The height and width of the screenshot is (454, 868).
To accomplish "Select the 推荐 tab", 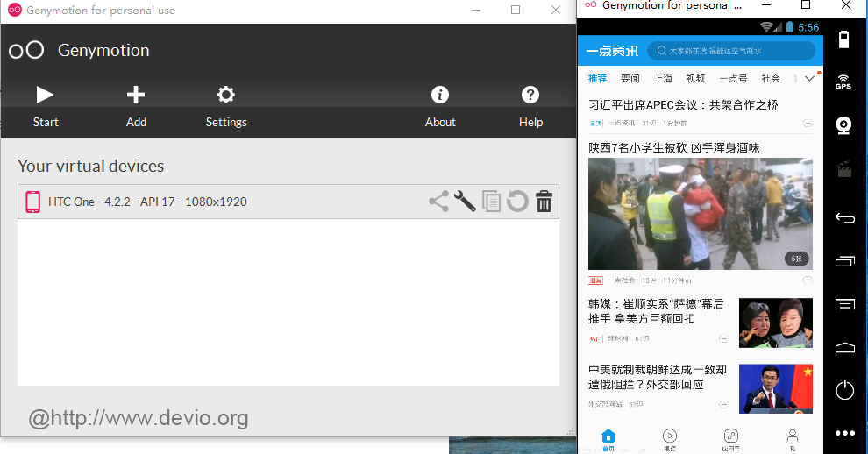I will point(597,79).
